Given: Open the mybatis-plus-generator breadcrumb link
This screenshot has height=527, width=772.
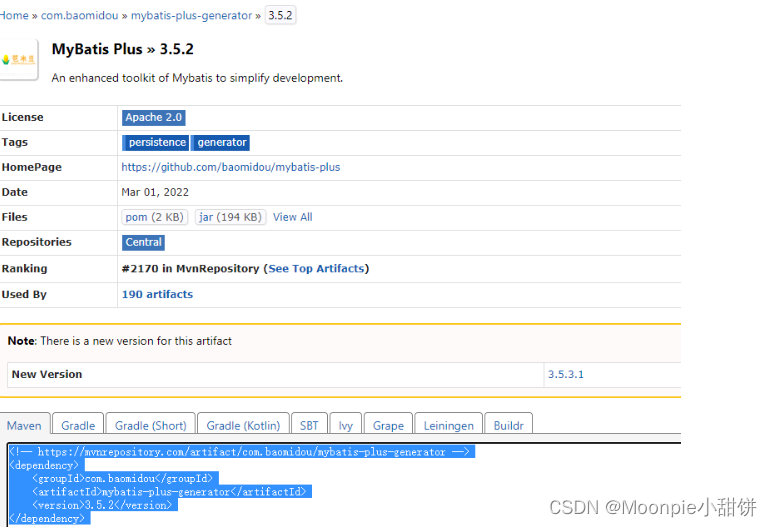Looking at the screenshot, I should (x=191, y=16).
